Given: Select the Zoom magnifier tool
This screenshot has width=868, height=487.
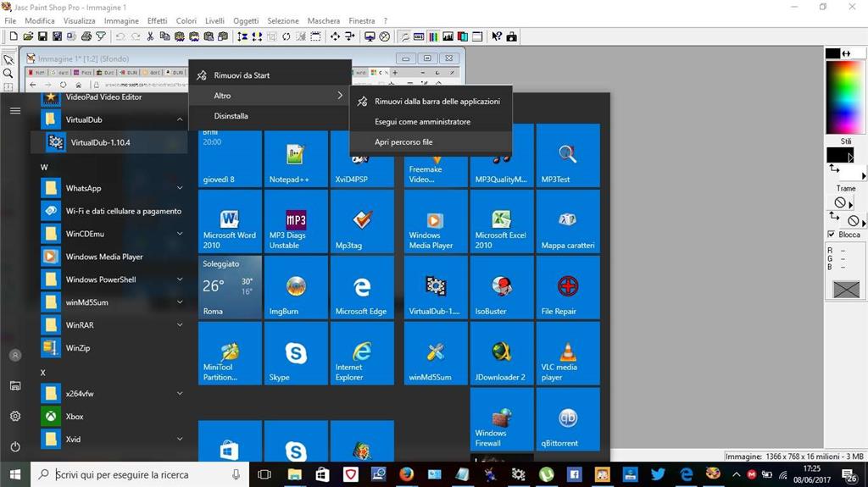Looking at the screenshot, I should pyautogui.click(x=8, y=74).
